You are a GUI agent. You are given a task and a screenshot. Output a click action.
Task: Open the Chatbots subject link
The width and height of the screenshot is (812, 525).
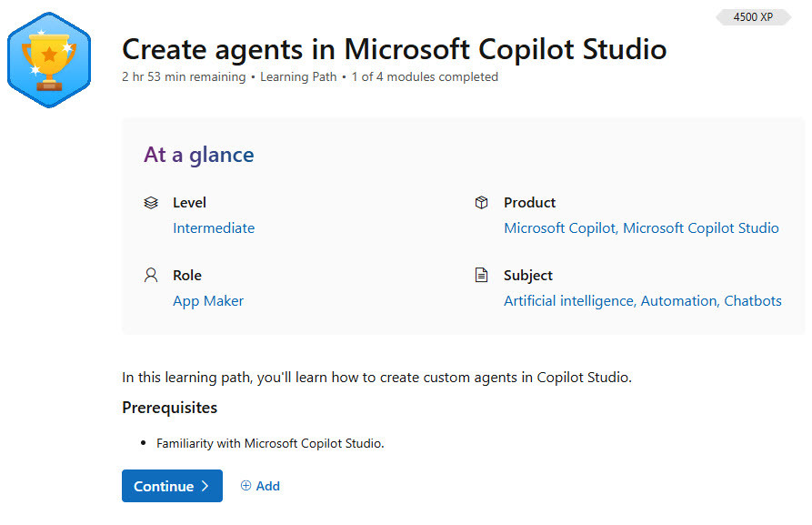click(753, 301)
